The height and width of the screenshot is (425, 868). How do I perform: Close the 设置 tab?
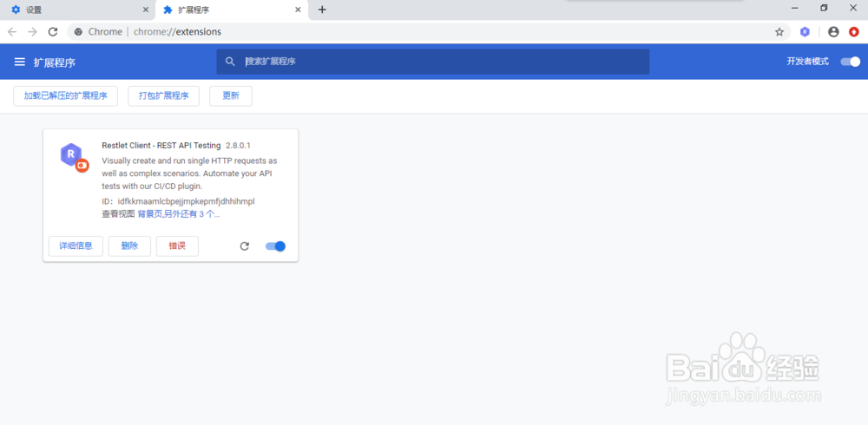click(146, 10)
